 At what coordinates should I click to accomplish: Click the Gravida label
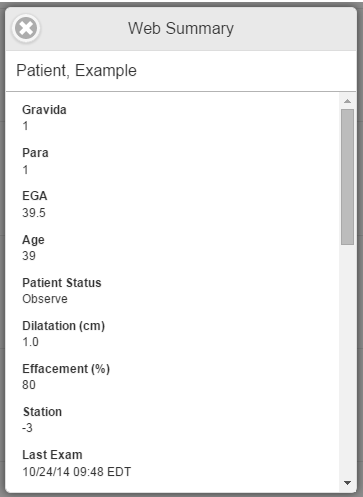pos(44,110)
